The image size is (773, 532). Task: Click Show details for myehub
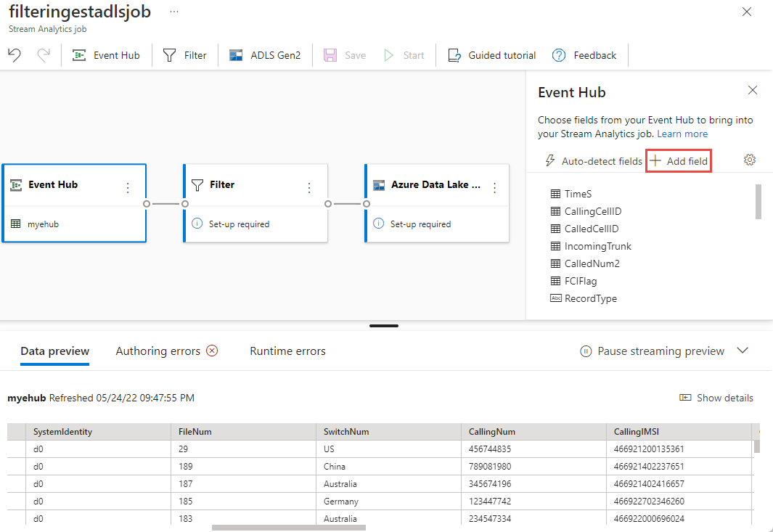[716, 398]
